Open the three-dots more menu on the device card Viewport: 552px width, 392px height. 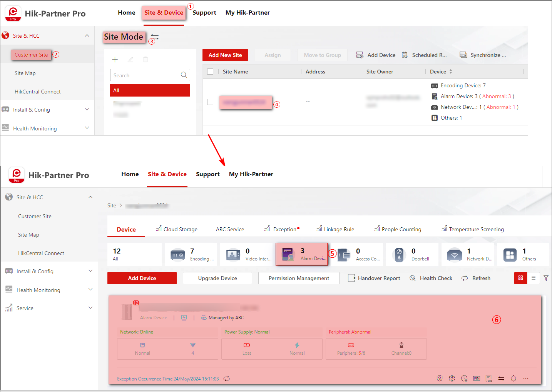526,378
